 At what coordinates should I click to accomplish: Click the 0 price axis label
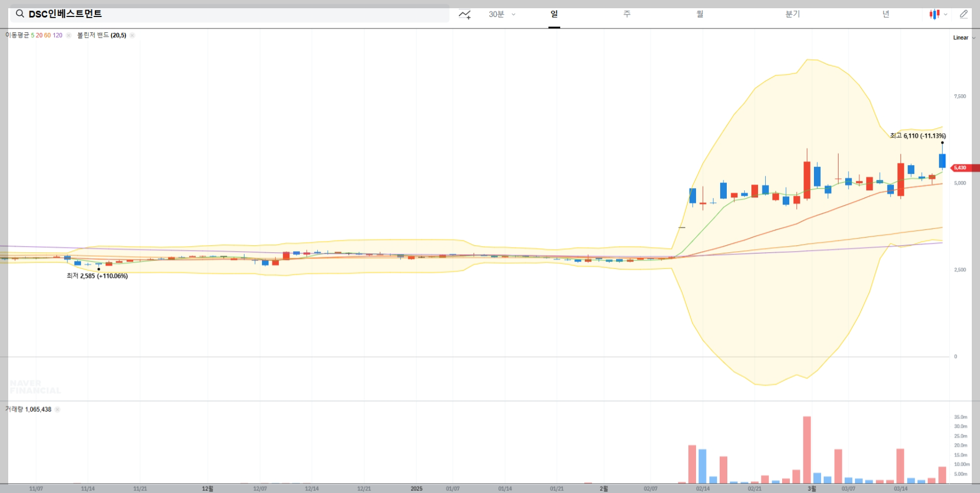955,356
